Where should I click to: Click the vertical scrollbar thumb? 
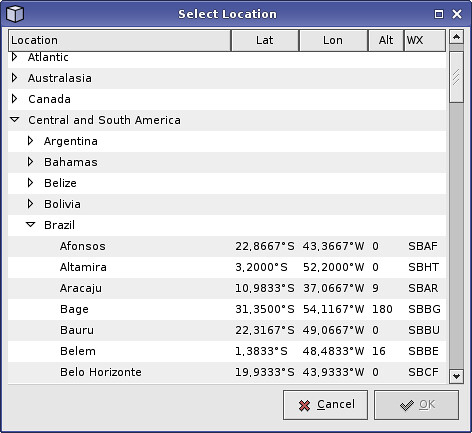click(x=456, y=77)
